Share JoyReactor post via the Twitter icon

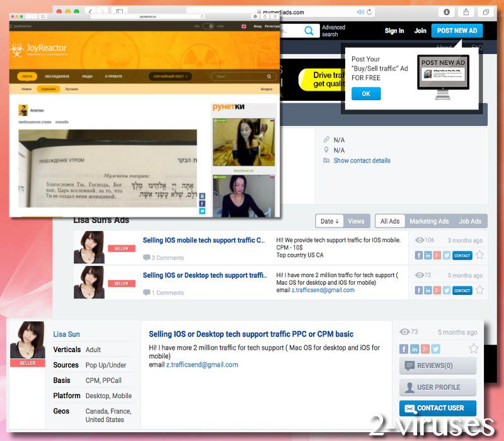pos(202,211)
